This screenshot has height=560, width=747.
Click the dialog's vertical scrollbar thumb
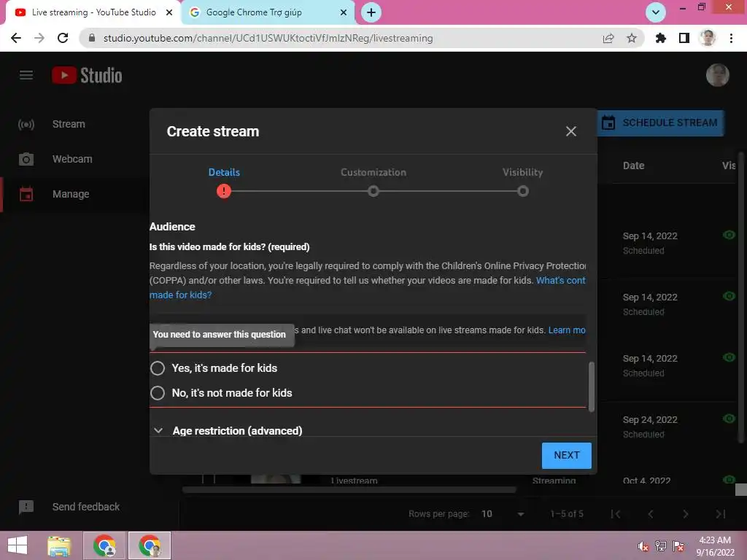click(591, 386)
